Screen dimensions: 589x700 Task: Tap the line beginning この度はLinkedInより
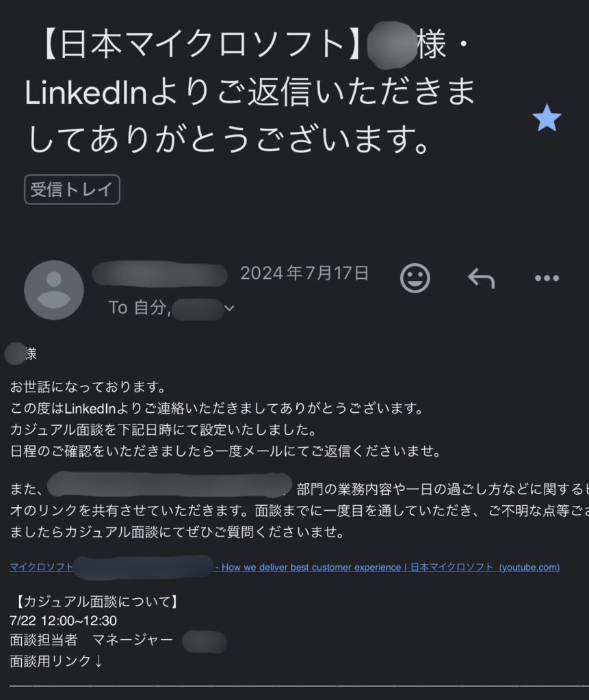coord(216,409)
